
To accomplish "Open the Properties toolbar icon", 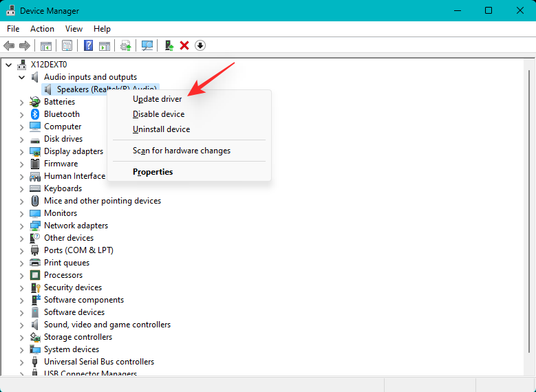I will tap(67, 45).
